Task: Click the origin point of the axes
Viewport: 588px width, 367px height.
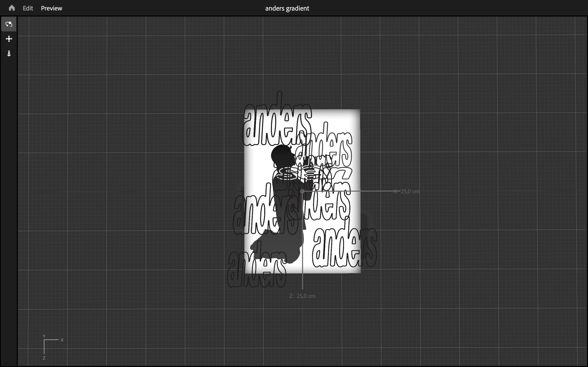Action: (302, 191)
